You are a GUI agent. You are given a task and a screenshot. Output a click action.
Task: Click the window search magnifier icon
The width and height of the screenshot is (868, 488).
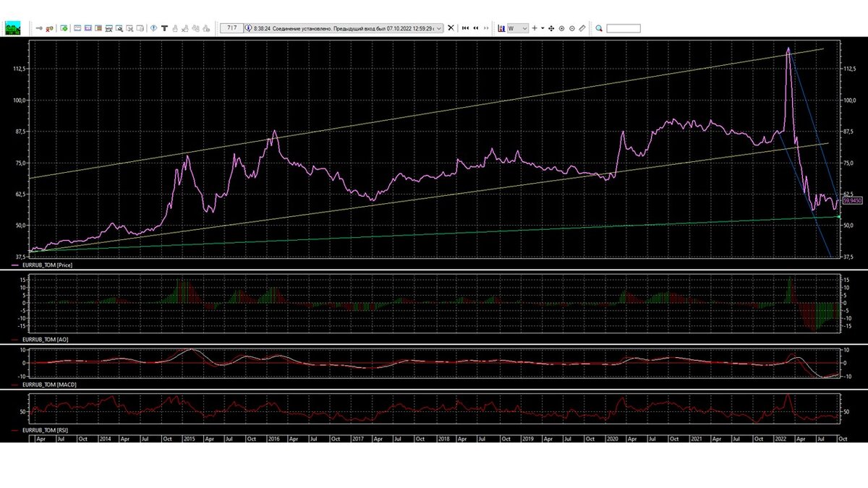pyautogui.click(x=119, y=28)
